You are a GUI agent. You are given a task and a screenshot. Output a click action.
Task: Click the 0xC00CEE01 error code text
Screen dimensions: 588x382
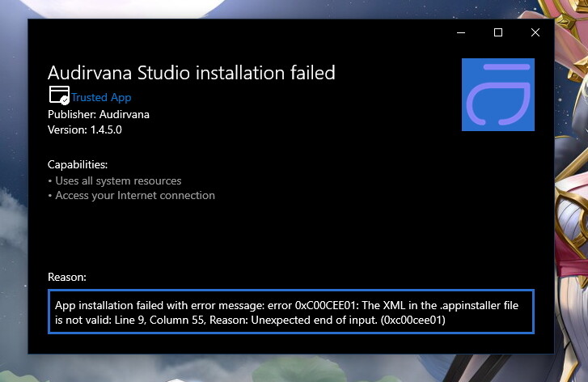[x=325, y=305]
